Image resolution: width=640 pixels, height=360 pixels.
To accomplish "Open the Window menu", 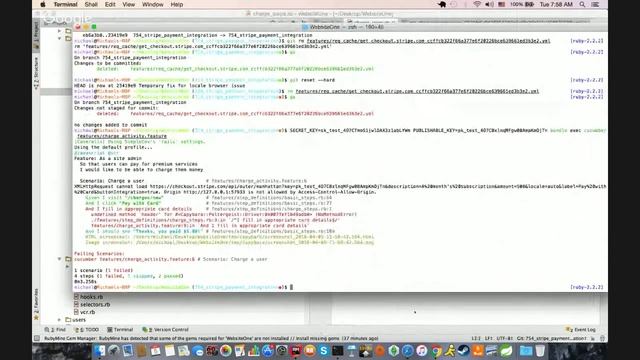I will point(153,4).
